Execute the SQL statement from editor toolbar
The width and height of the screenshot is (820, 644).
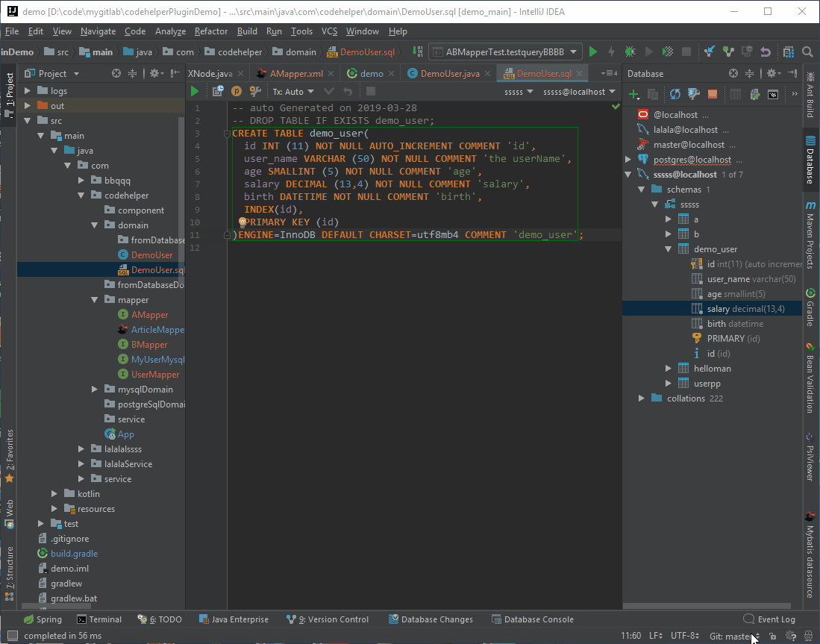(195, 92)
